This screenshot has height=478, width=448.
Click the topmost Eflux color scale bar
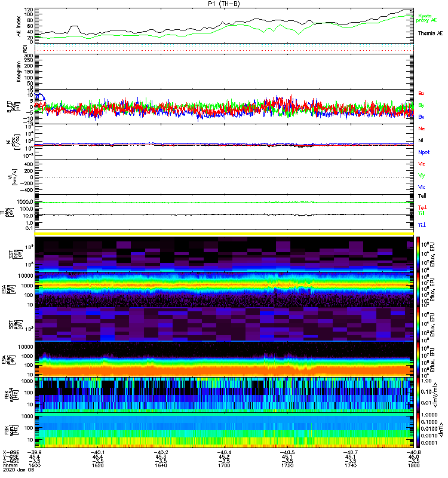pyautogui.click(x=418, y=254)
